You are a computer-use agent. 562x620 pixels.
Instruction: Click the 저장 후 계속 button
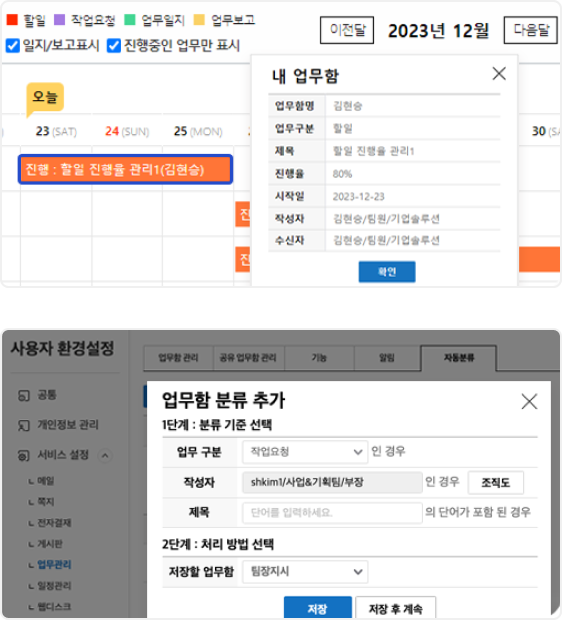click(x=395, y=608)
